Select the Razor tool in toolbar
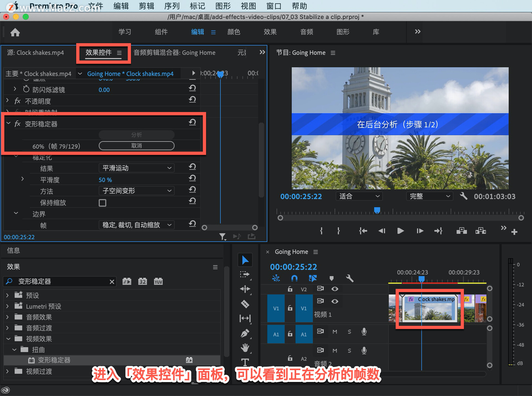Image resolution: width=532 pixels, height=396 pixels. point(245,304)
